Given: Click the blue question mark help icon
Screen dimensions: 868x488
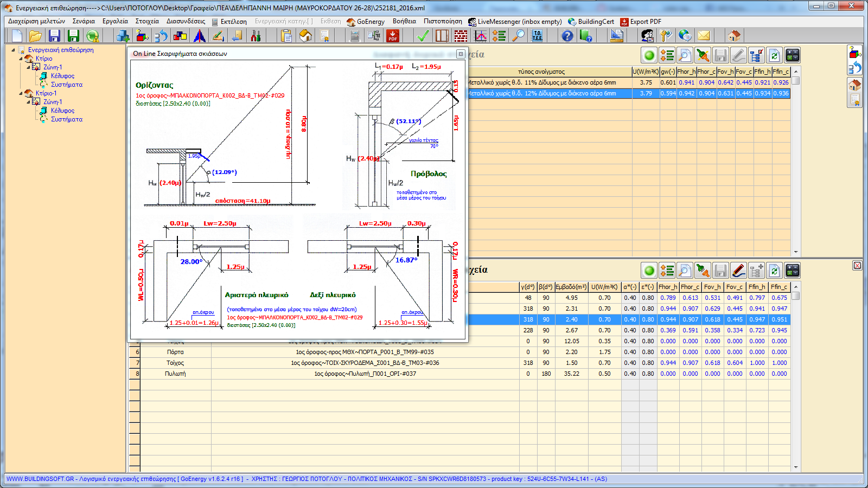Looking at the screenshot, I should [567, 36].
